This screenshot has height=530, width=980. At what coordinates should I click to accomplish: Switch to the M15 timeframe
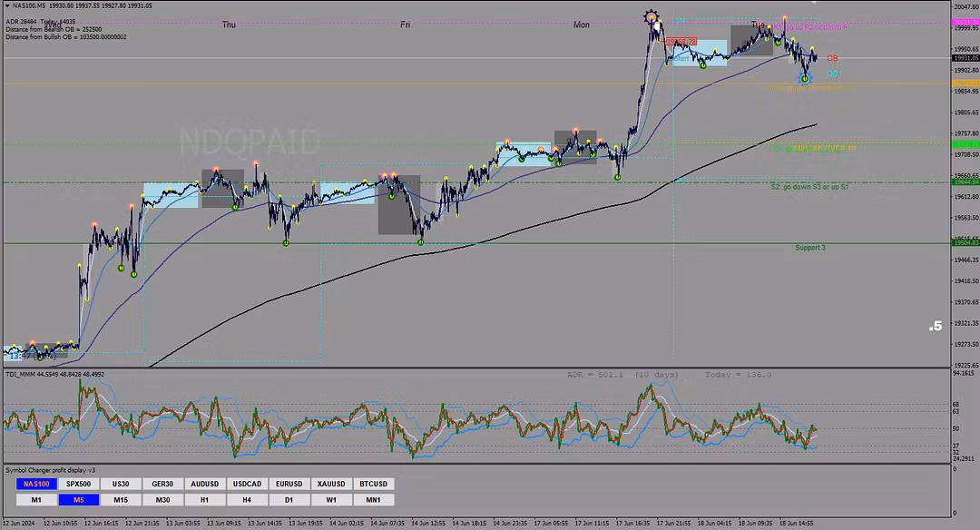120,499
